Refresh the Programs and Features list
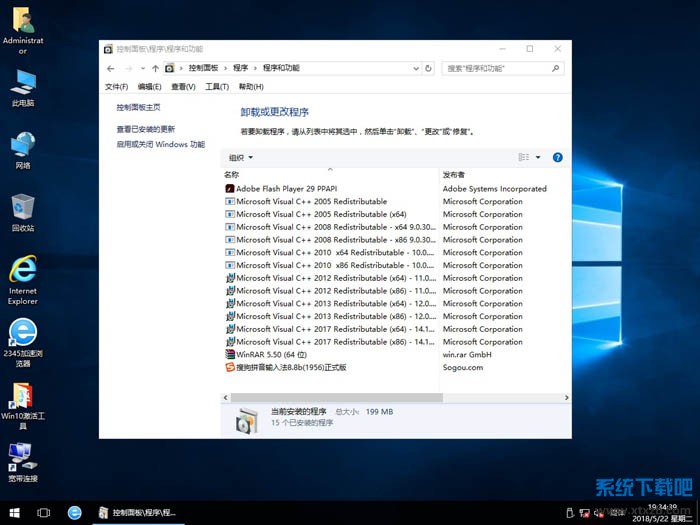The image size is (700, 525). (428, 68)
